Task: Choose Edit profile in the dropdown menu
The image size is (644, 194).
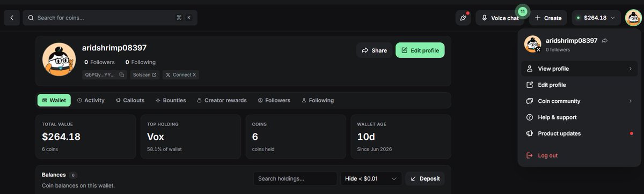Action: point(580,85)
